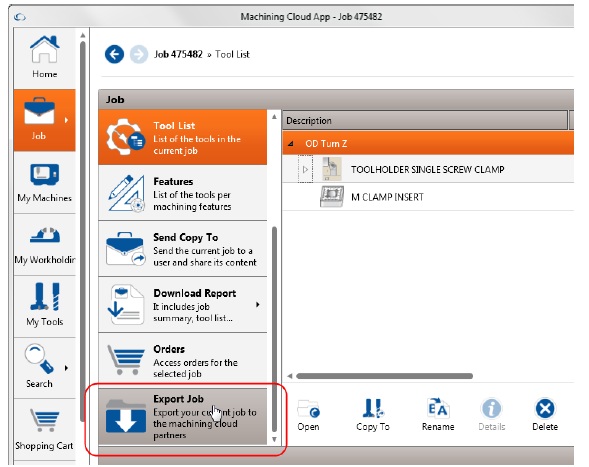The height and width of the screenshot is (467, 589).
Task: Expand the TOOLHOLDER SINGLE SCREW CLAMP row
Action: tap(305, 169)
